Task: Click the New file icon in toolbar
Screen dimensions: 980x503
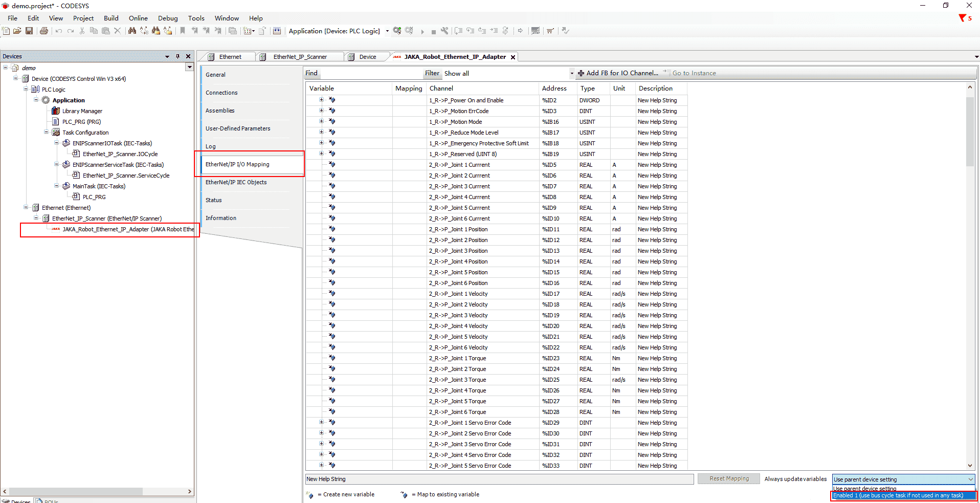Action: tap(6, 31)
